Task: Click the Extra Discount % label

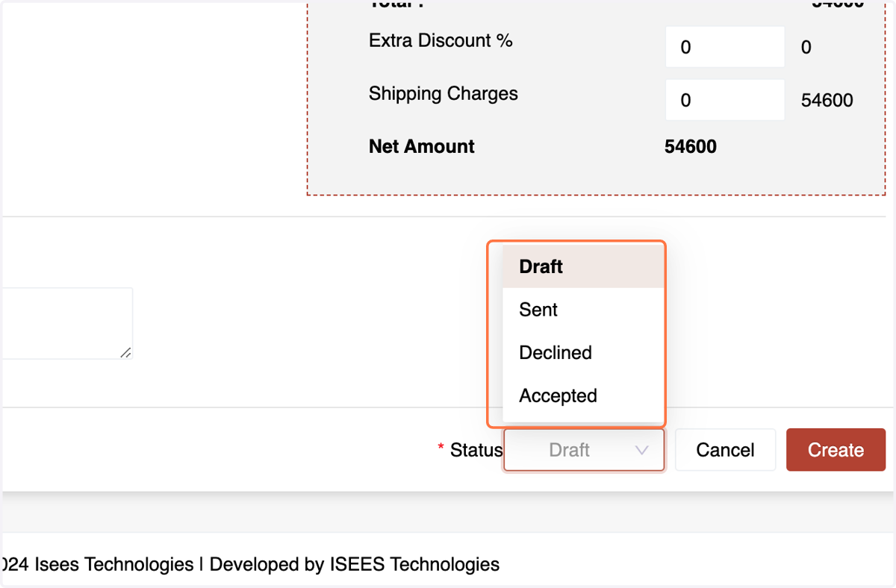Action: coord(441,40)
